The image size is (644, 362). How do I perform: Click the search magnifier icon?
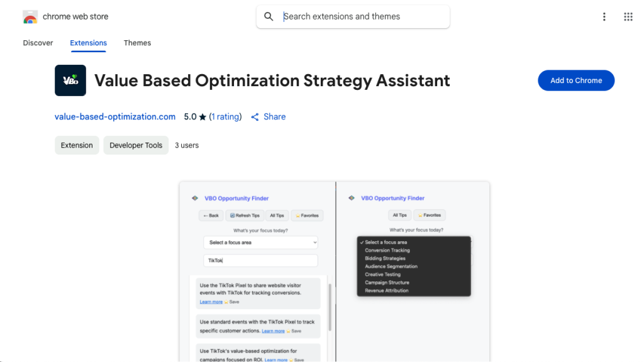pos(269,17)
